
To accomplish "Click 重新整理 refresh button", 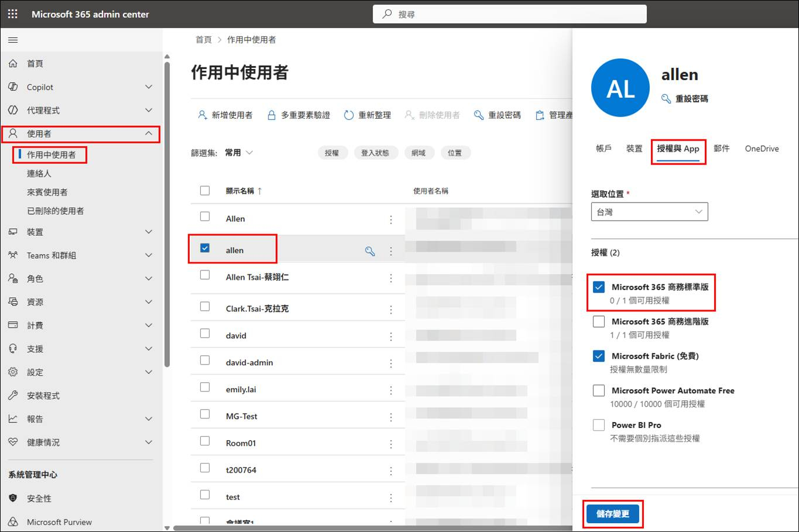I will (x=368, y=115).
